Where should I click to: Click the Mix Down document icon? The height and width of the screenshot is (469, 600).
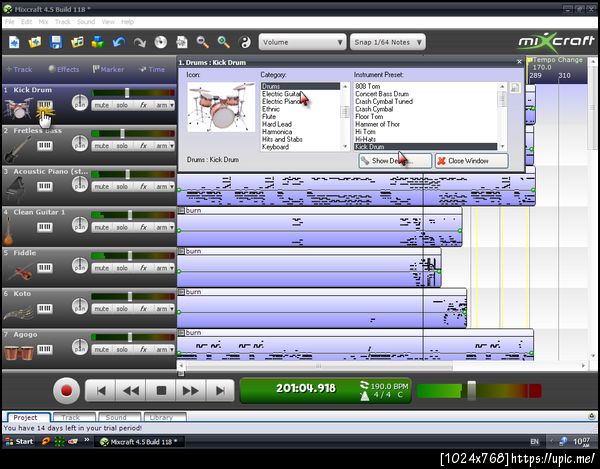[182, 42]
